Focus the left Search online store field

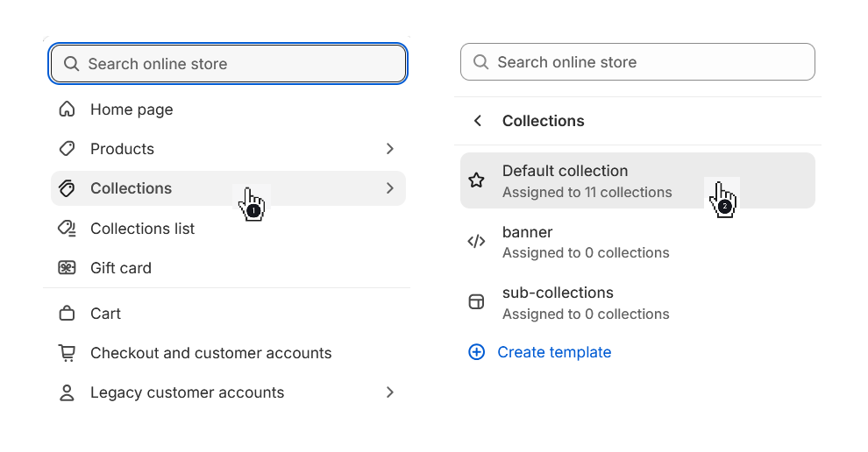(228, 64)
